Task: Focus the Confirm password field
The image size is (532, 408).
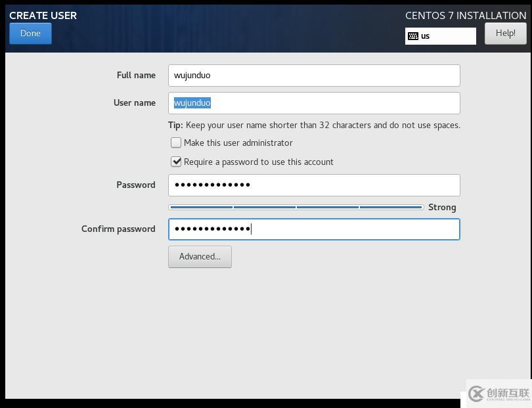Action: (313, 229)
